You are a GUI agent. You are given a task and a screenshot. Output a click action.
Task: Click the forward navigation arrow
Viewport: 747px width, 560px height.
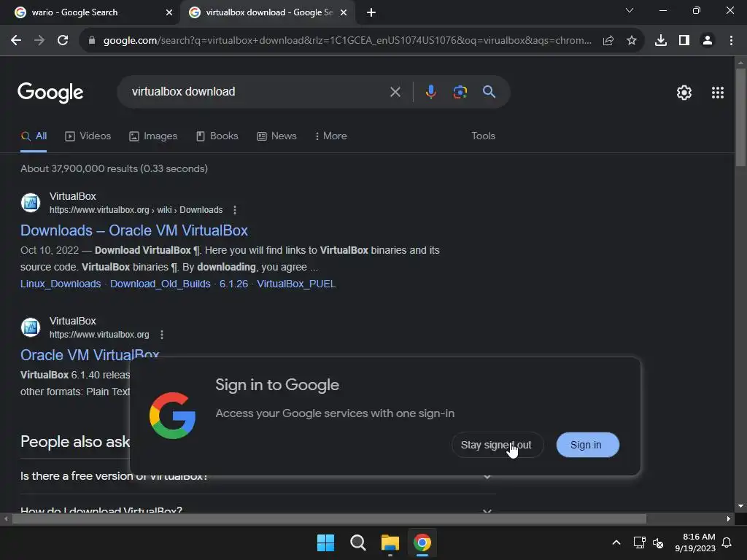[39, 41]
